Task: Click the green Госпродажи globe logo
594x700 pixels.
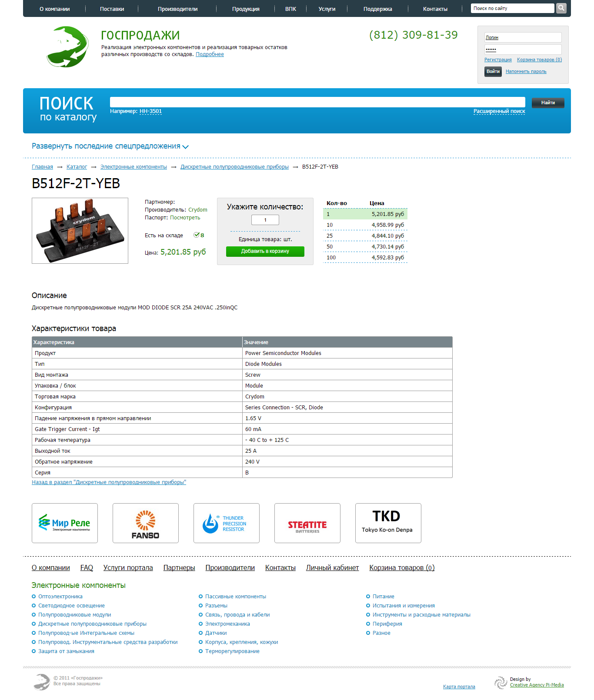Action: point(67,46)
